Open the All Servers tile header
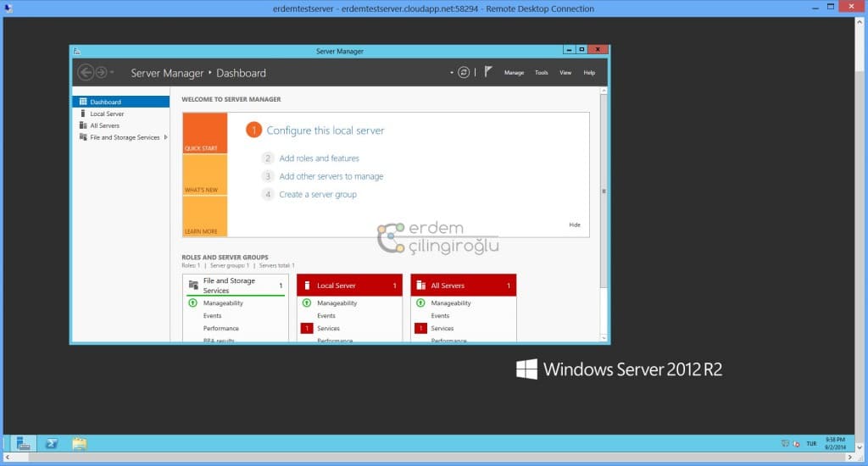Screen dimensions: 868x466 [x=464, y=285]
